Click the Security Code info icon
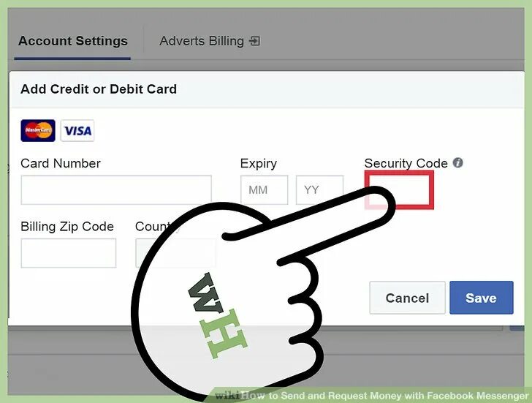 tap(457, 163)
